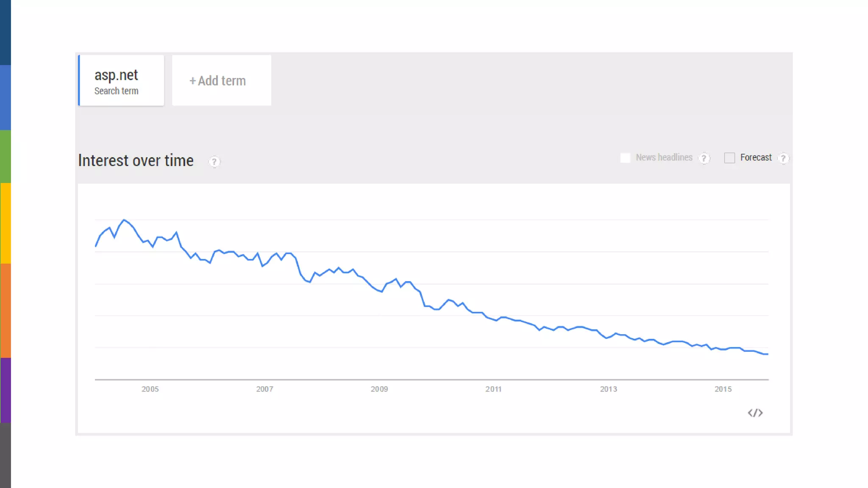Pick the orange strip in the left sidebar
This screenshot has width=868, height=488.
coord(5,311)
